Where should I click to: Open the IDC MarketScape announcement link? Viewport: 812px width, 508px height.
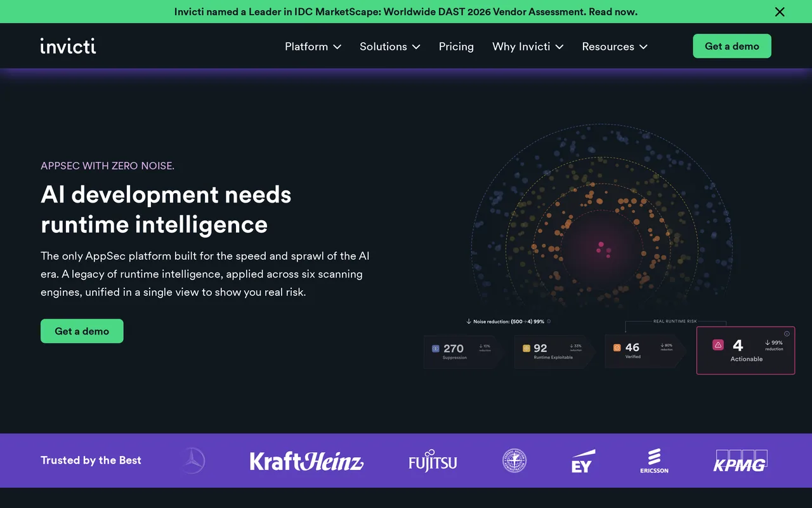click(x=406, y=11)
